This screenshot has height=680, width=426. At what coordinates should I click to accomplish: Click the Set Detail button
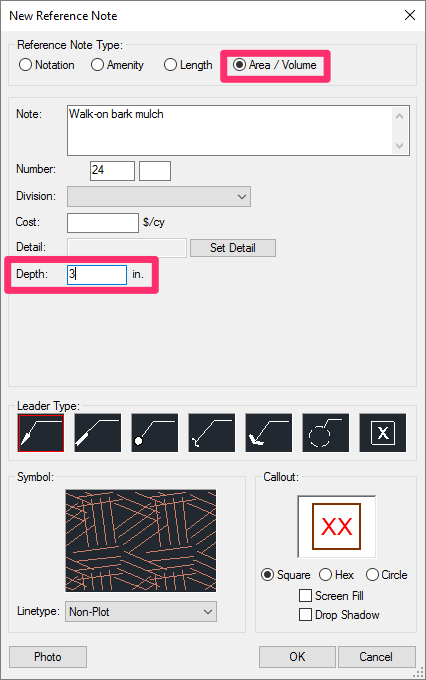(233, 248)
